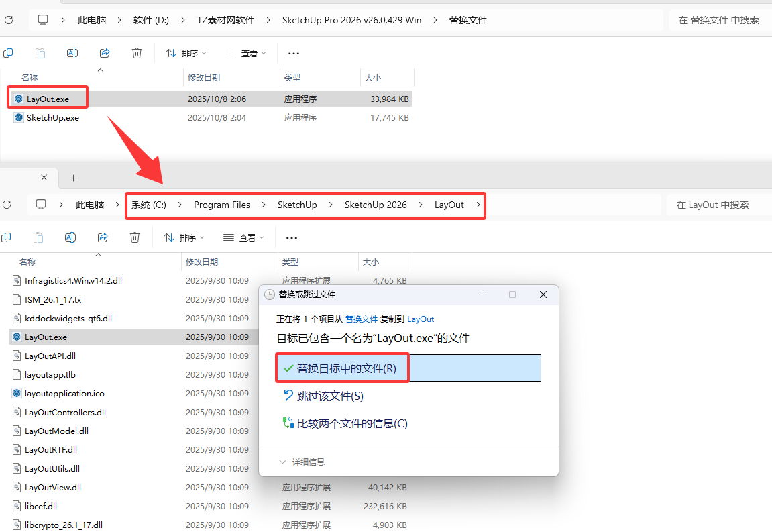Click the paste icon in the top toolbar
The height and width of the screenshot is (532, 772).
40,52
